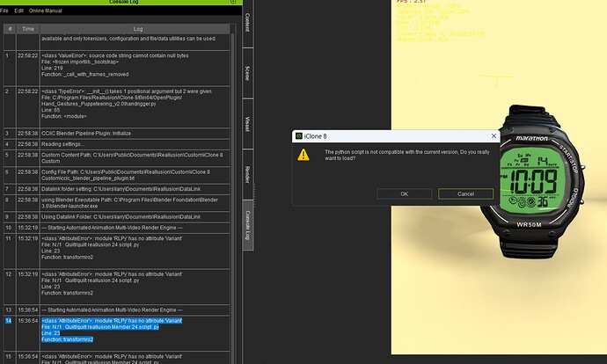This screenshot has height=364, width=607.
Task: Select the Config File Path log row
Action: tap(117, 175)
